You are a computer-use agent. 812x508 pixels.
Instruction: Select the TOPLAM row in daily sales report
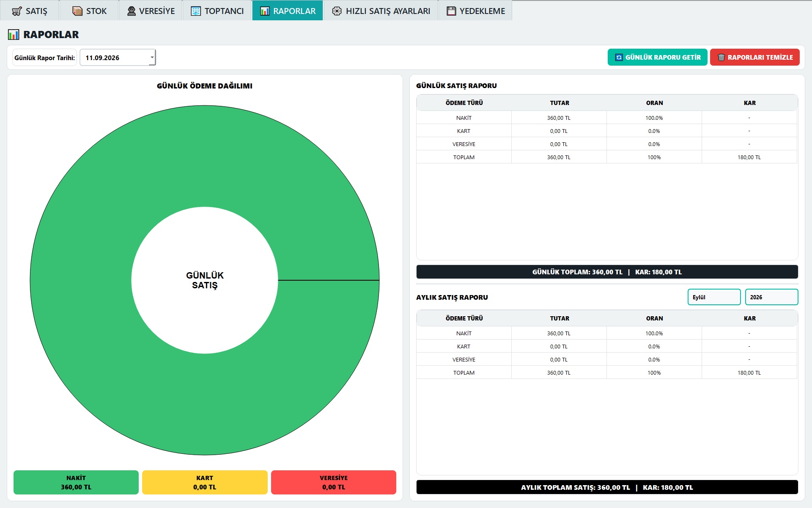coord(606,157)
